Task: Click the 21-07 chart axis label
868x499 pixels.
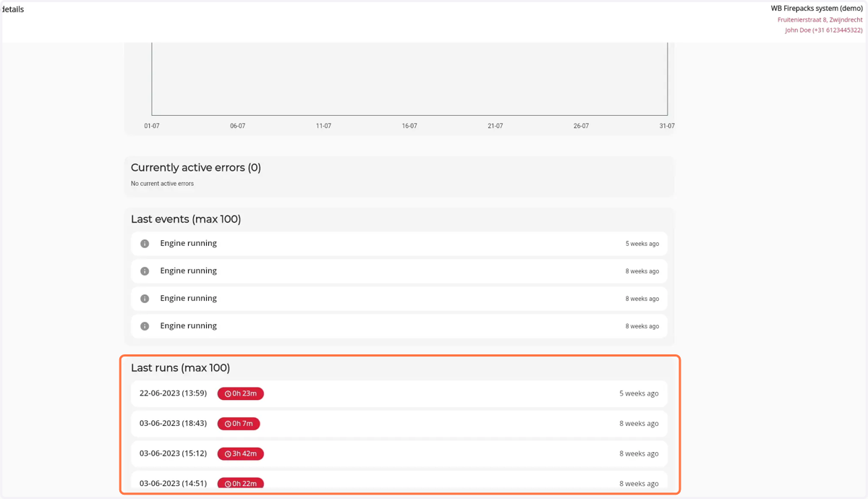Action: [495, 126]
